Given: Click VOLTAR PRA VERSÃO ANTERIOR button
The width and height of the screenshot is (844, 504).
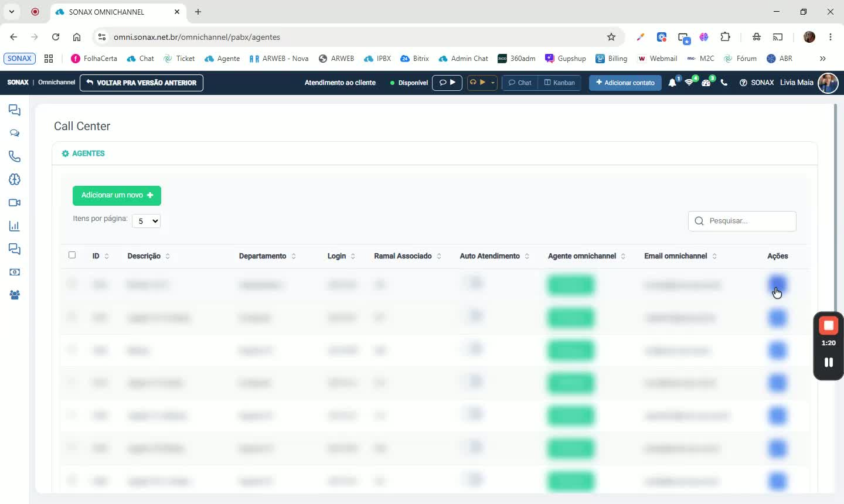Looking at the screenshot, I should [x=141, y=83].
